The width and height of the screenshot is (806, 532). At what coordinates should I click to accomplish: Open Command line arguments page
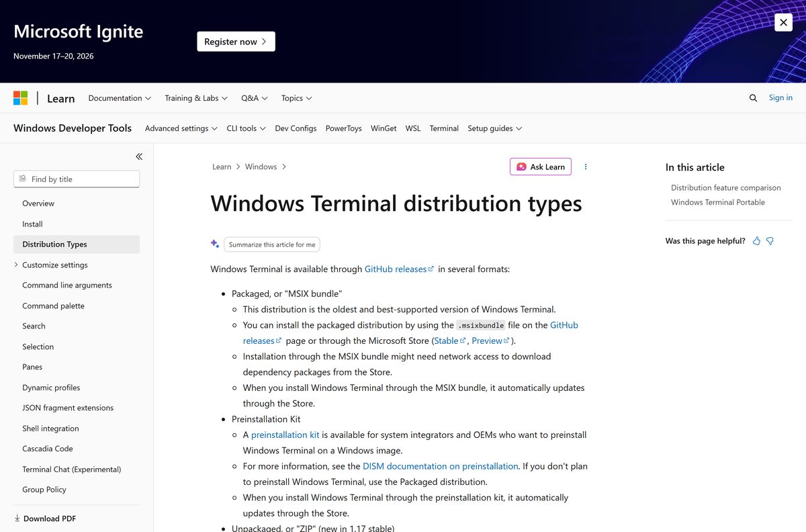click(67, 285)
